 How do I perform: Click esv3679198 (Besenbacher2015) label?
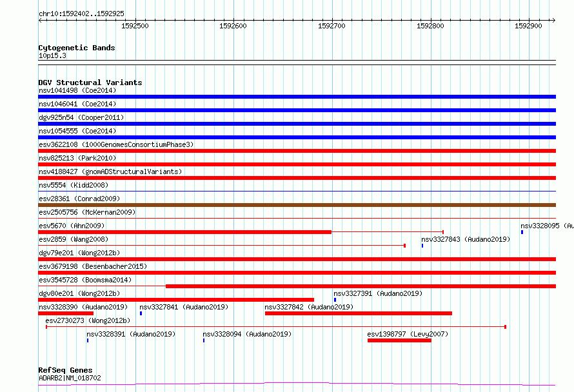(93, 266)
